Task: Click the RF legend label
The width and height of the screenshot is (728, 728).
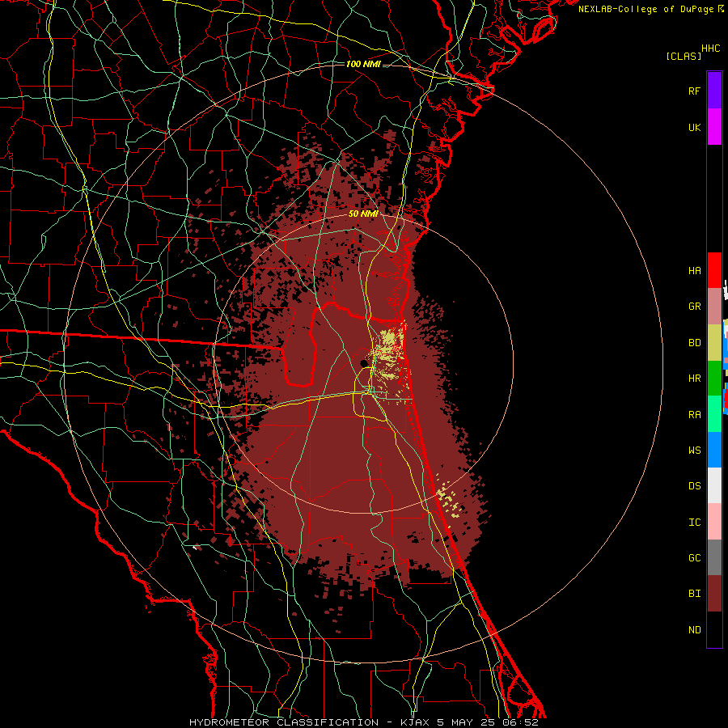Action: point(694,91)
